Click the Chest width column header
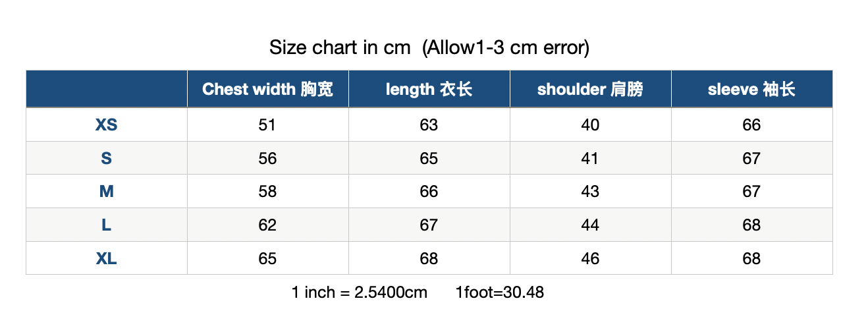This screenshot has width=868, height=336. [267, 89]
